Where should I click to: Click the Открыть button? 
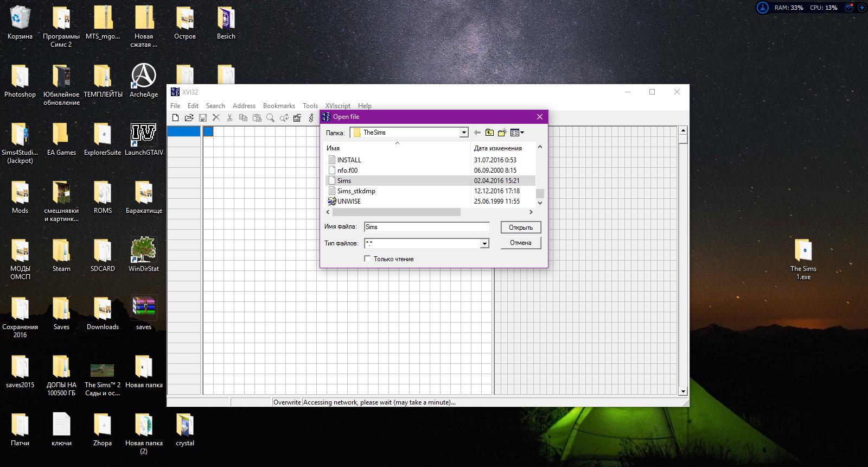(521, 228)
